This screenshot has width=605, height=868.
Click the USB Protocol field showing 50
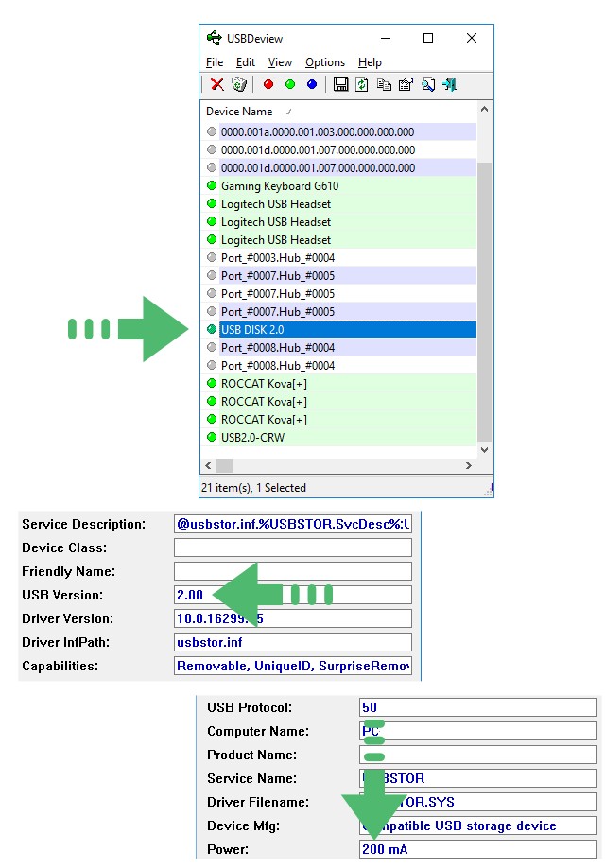478,707
